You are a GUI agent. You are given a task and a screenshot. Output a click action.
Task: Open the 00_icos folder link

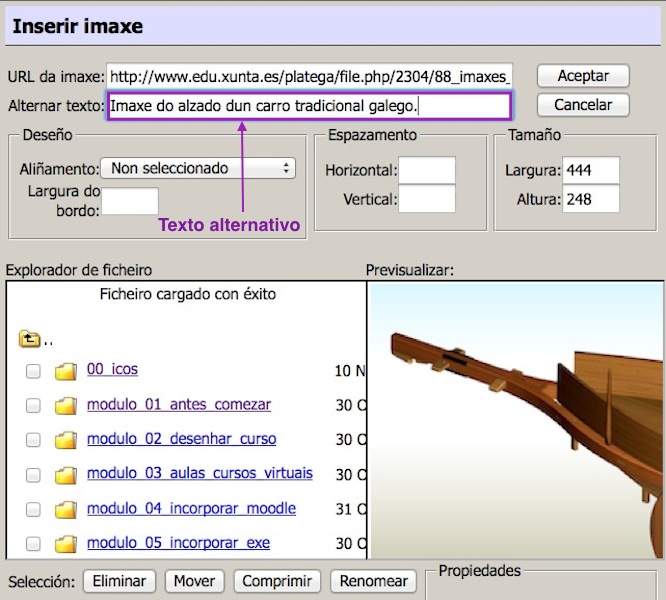(x=113, y=369)
